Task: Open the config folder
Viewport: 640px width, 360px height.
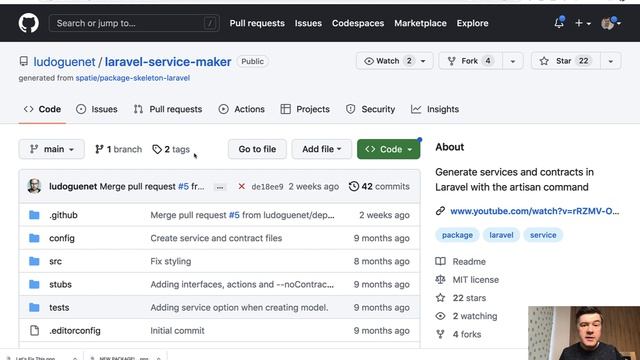Action: tap(62, 238)
